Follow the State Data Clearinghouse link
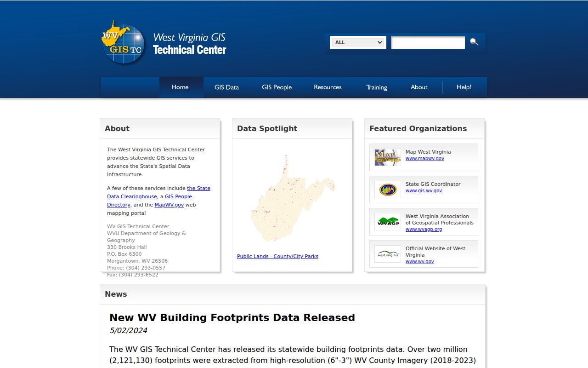The height and width of the screenshot is (368, 588). pyautogui.click(x=158, y=192)
